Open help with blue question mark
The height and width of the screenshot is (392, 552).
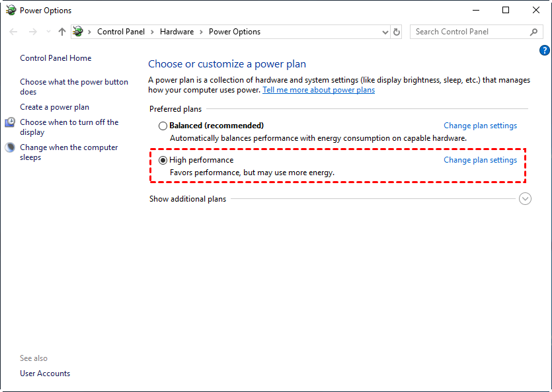coord(545,50)
